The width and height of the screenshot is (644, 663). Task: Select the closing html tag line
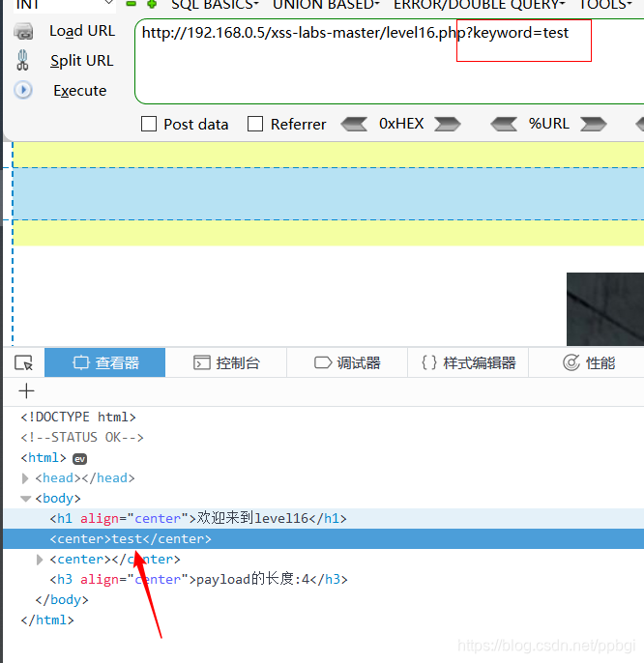click(x=47, y=620)
